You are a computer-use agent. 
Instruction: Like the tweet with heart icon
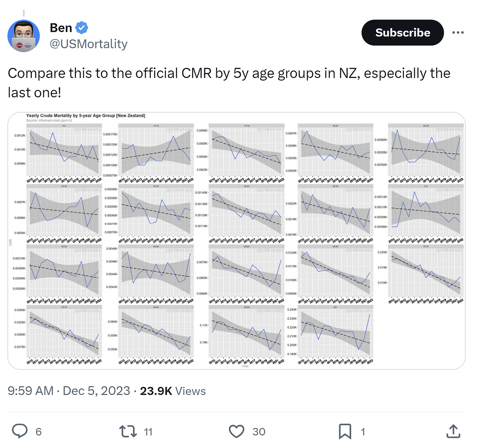[236, 431]
